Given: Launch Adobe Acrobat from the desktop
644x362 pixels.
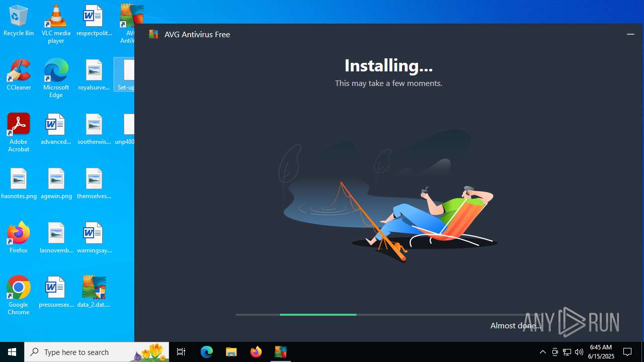Looking at the screenshot, I should coord(19,133).
